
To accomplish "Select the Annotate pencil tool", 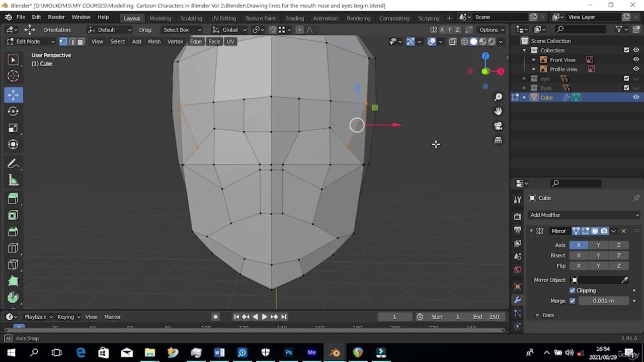I will click(14, 164).
